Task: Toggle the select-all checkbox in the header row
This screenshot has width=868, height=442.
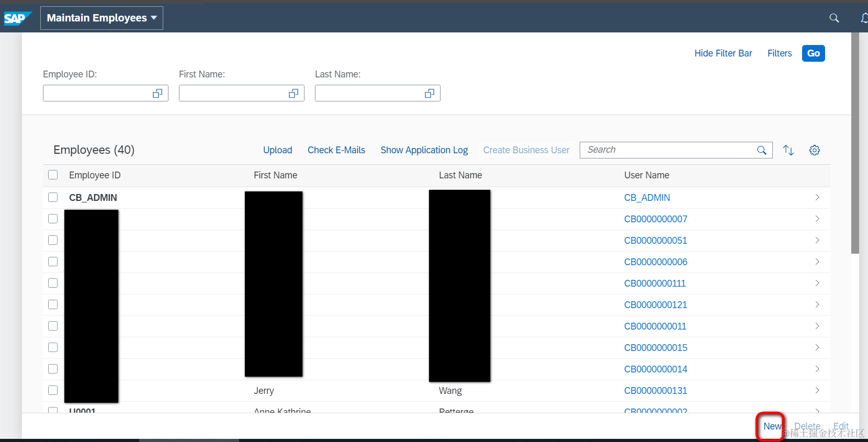Action: (x=53, y=175)
